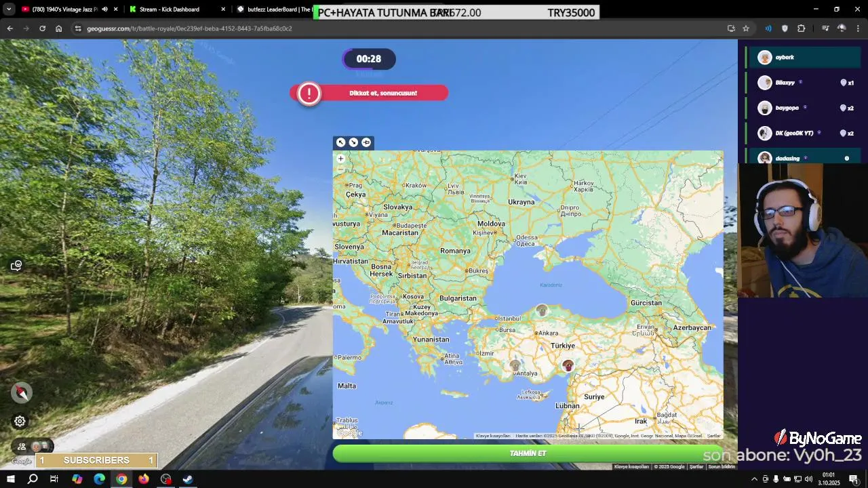
Task: Select player baygopa in the sidebar
Action: 803,108
